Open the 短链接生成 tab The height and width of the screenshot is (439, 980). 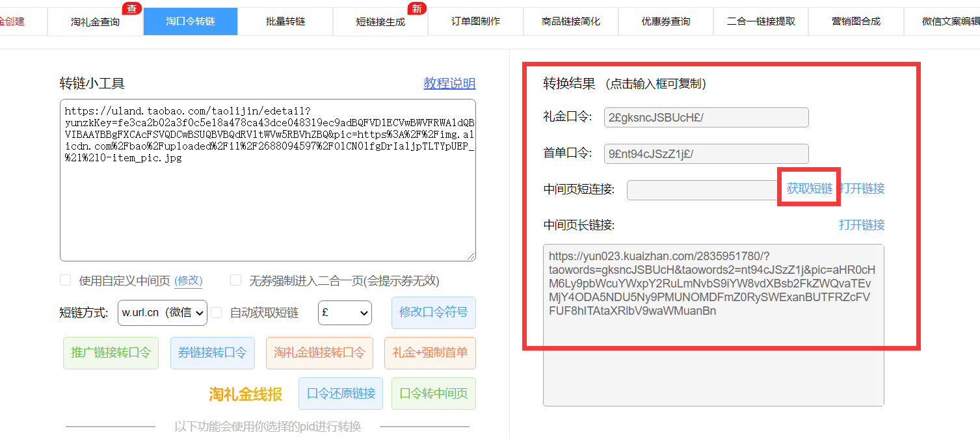pyautogui.click(x=380, y=21)
